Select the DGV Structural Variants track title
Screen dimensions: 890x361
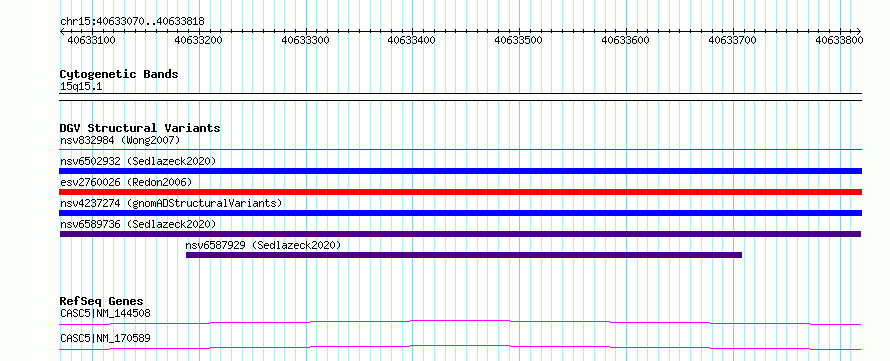(140, 128)
